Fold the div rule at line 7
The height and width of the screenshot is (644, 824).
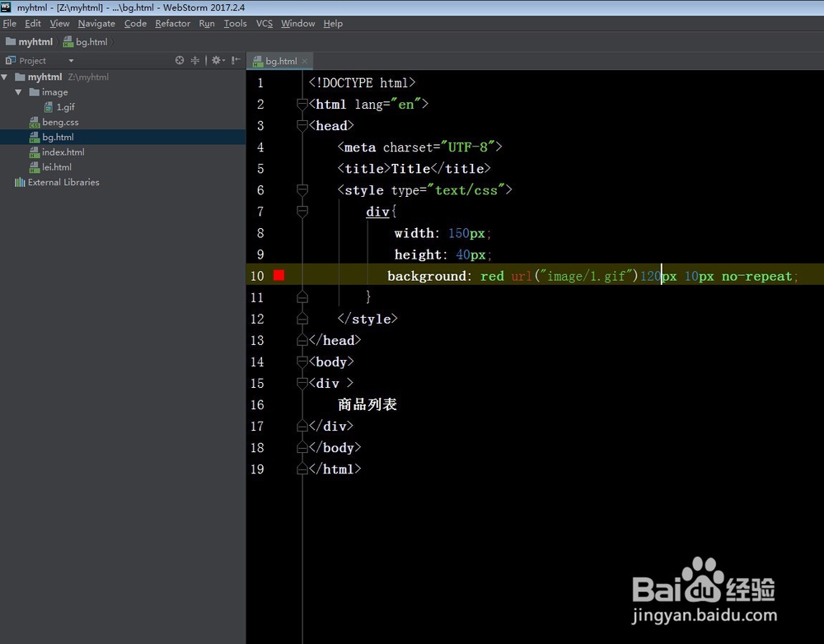pyautogui.click(x=302, y=211)
